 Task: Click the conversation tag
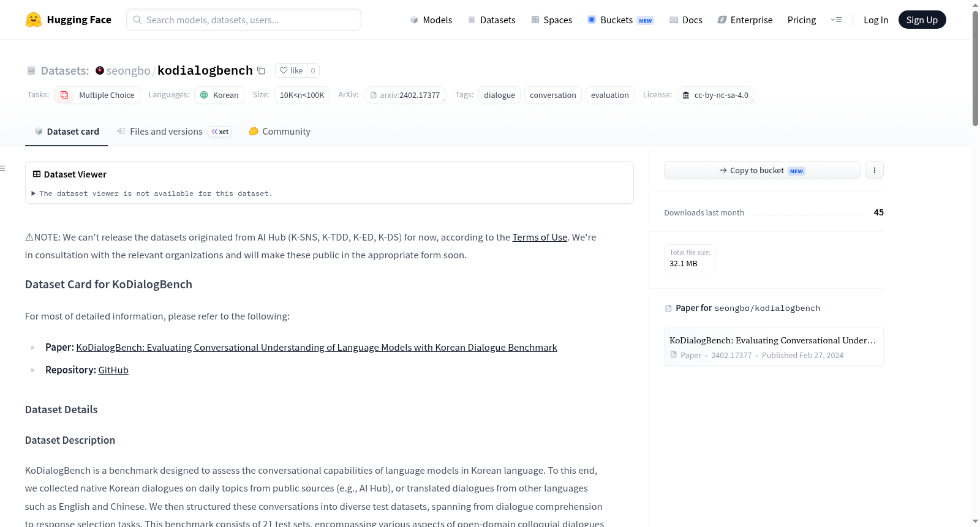tap(553, 95)
